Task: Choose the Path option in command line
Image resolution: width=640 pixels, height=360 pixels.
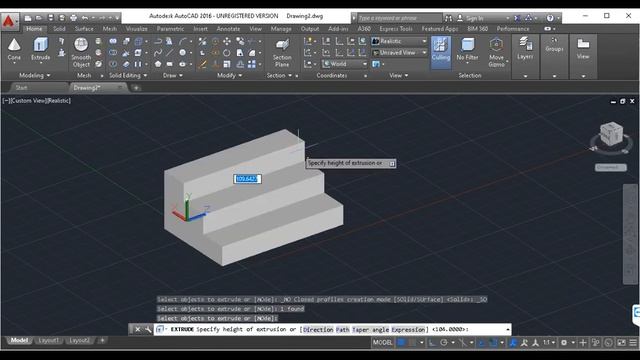Action: click(x=342, y=329)
